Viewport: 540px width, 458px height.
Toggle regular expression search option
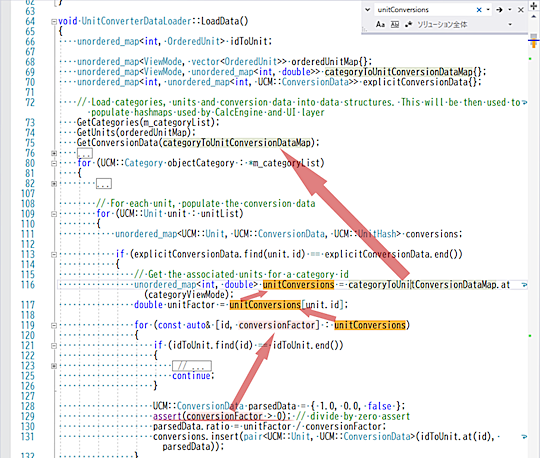pyautogui.click(x=408, y=24)
